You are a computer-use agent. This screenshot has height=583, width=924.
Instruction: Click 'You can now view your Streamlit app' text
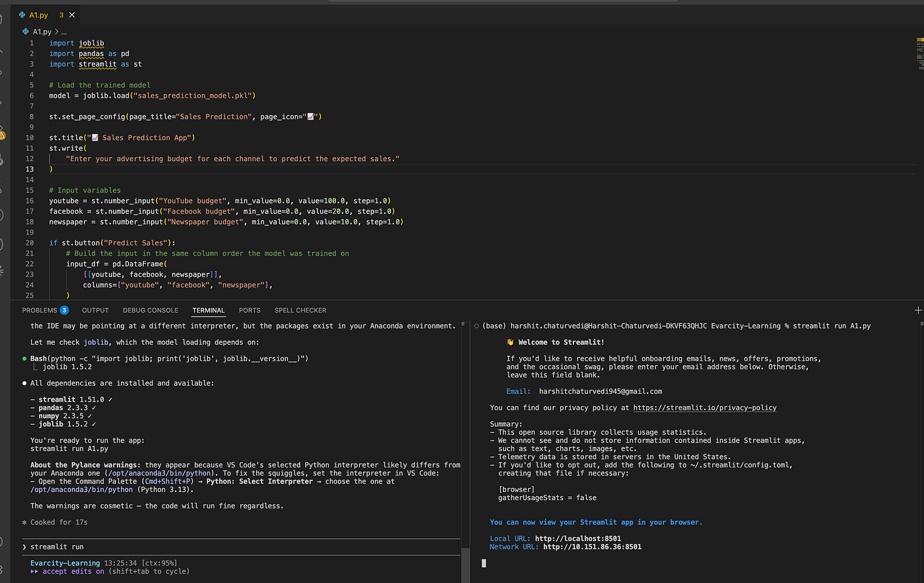pos(596,522)
